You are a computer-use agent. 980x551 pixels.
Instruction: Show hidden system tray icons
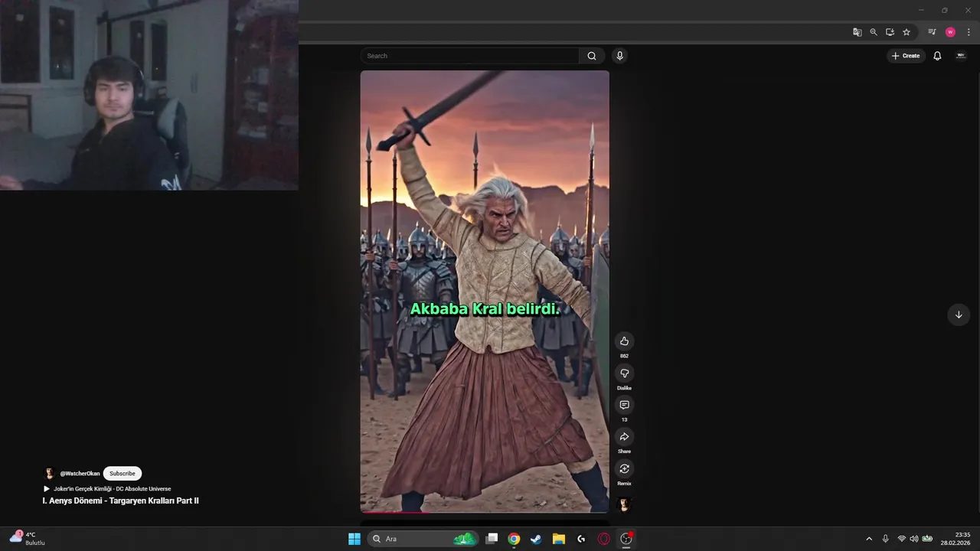pyautogui.click(x=869, y=539)
